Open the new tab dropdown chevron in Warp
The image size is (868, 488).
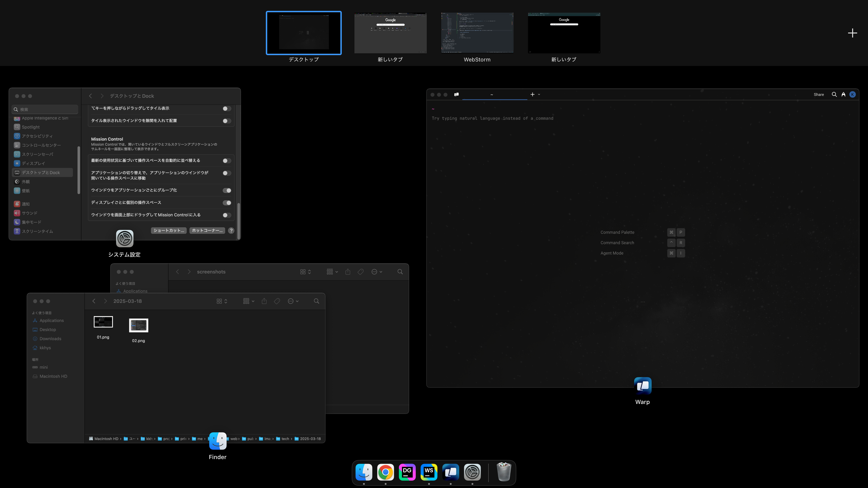539,95
